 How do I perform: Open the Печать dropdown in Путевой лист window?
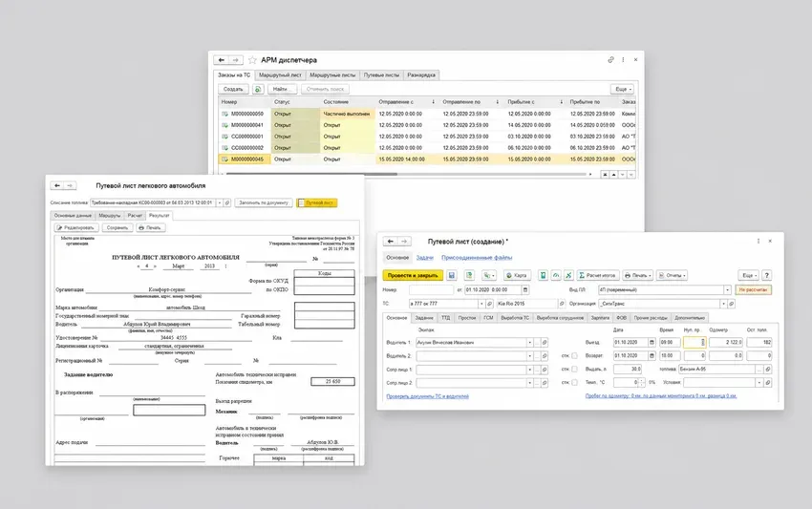click(x=637, y=275)
